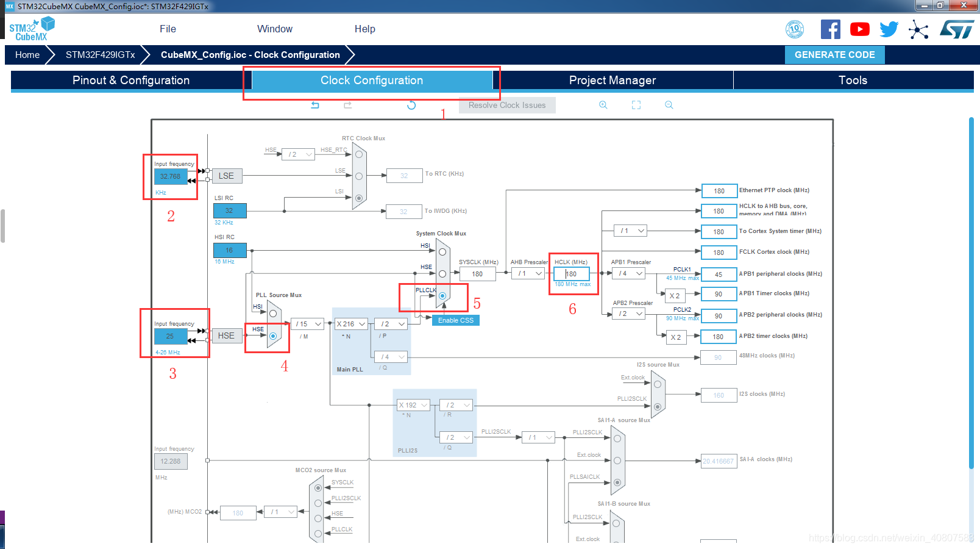Screen dimensions: 980x549
Task: Zoom in the clock diagram
Action: [x=603, y=105]
